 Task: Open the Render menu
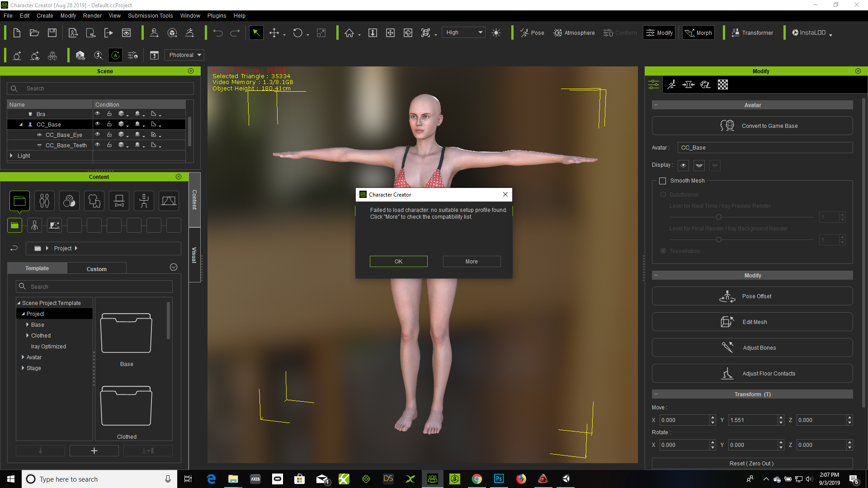coord(92,15)
